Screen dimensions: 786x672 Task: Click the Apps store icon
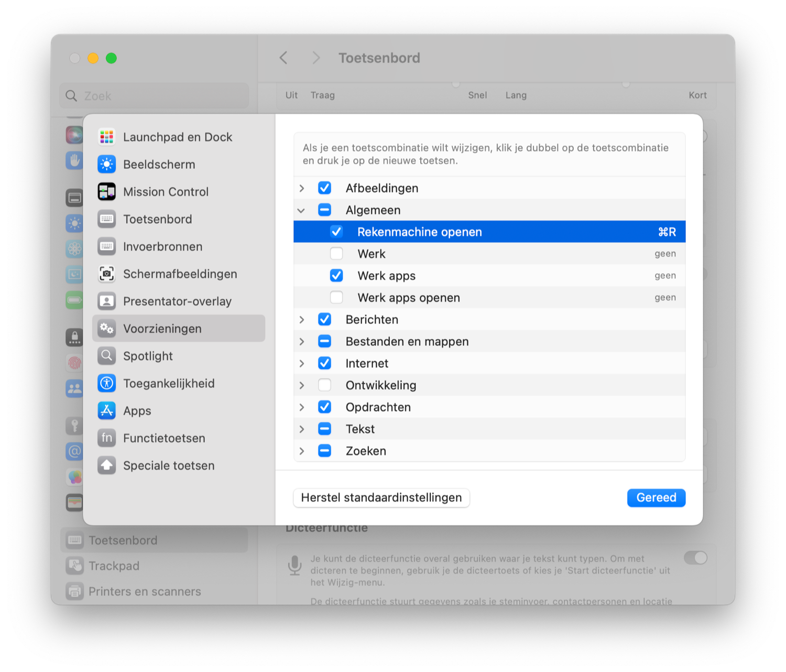107,410
